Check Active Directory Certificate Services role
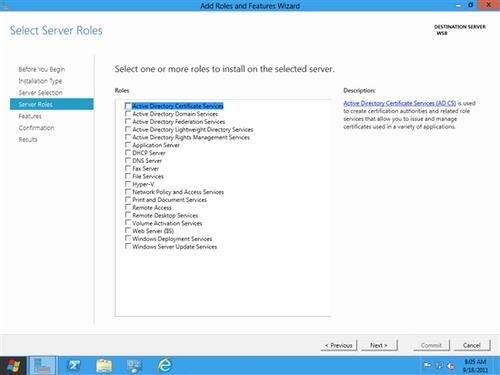 point(128,106)
